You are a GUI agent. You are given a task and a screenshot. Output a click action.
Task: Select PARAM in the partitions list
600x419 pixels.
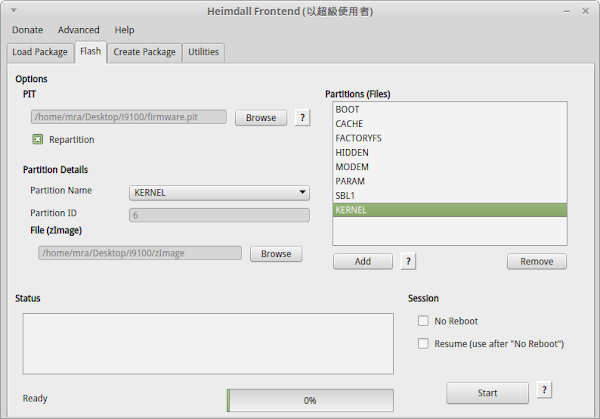coord(450,181)
